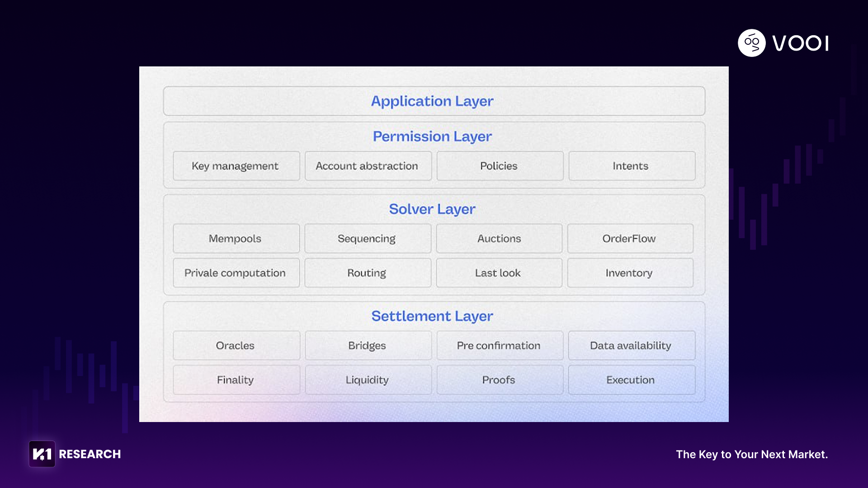
Task: Select the Data availability box
Action: [x=631, y=346]
